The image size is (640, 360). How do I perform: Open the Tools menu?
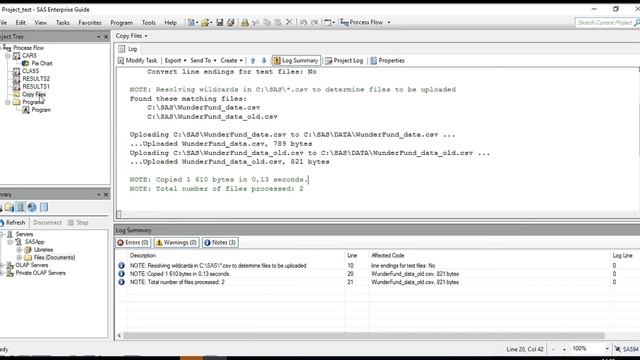tap(149, 23)
